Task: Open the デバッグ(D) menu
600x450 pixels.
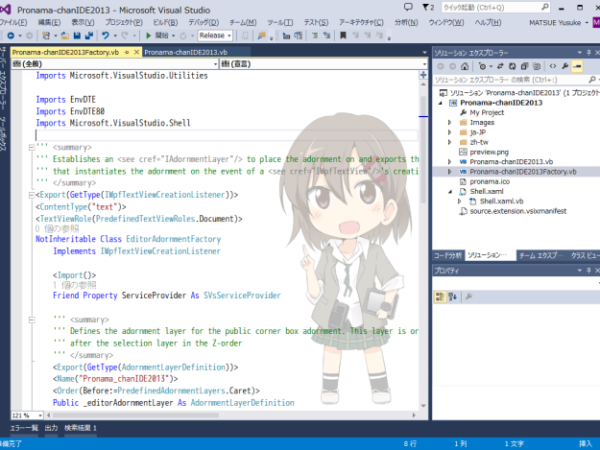Action: [x=204, y=22]
